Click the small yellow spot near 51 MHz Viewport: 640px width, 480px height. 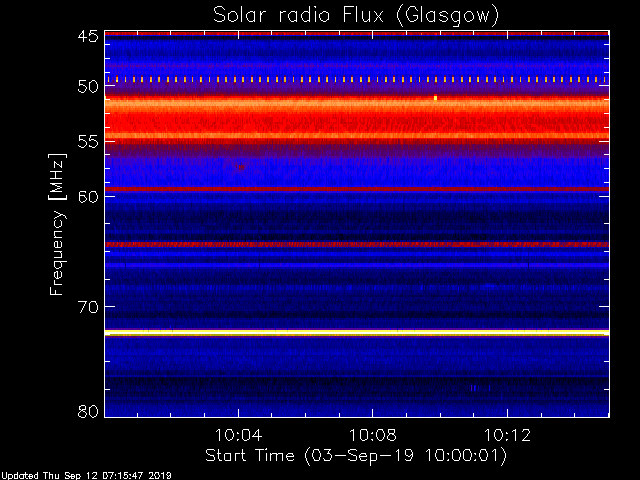point(436,98)
